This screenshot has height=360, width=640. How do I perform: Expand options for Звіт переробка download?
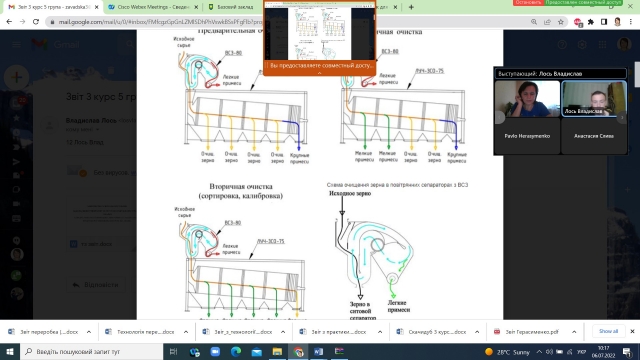click(x=89, y=332)
